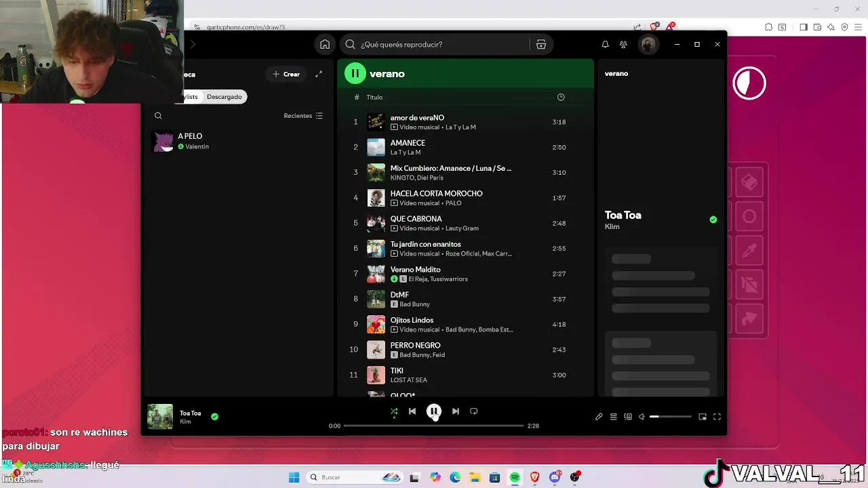Go to Spotify Home via house icon

[325, 45]
